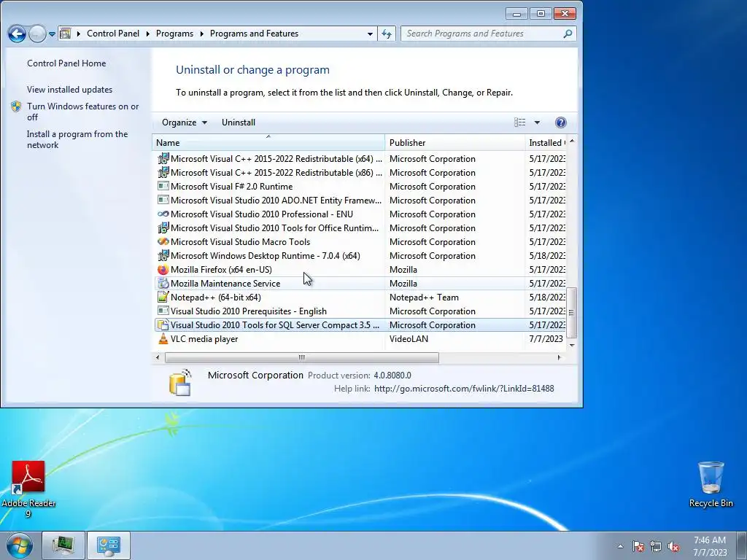Image resolution: width=747 pixels, height=560 pixels.
Task: Open the view options dropdown arrow
Action: point(537,122)
